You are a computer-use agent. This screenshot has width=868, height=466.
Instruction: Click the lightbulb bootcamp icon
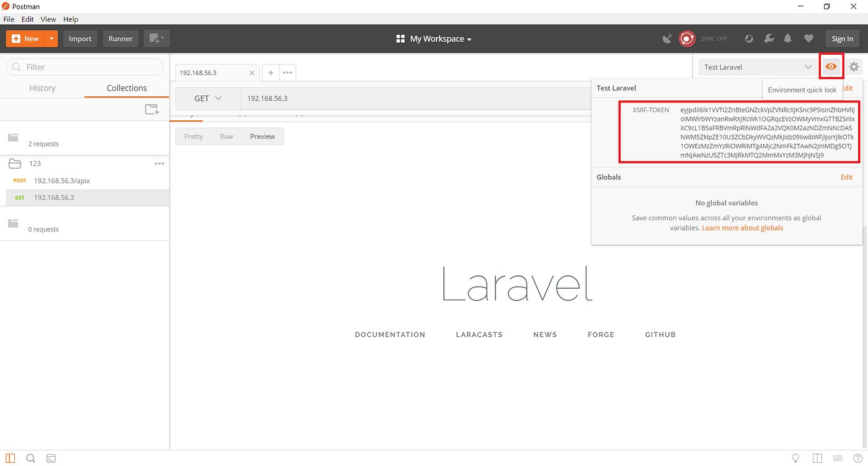pyautogui.click(x=796, y=459)
